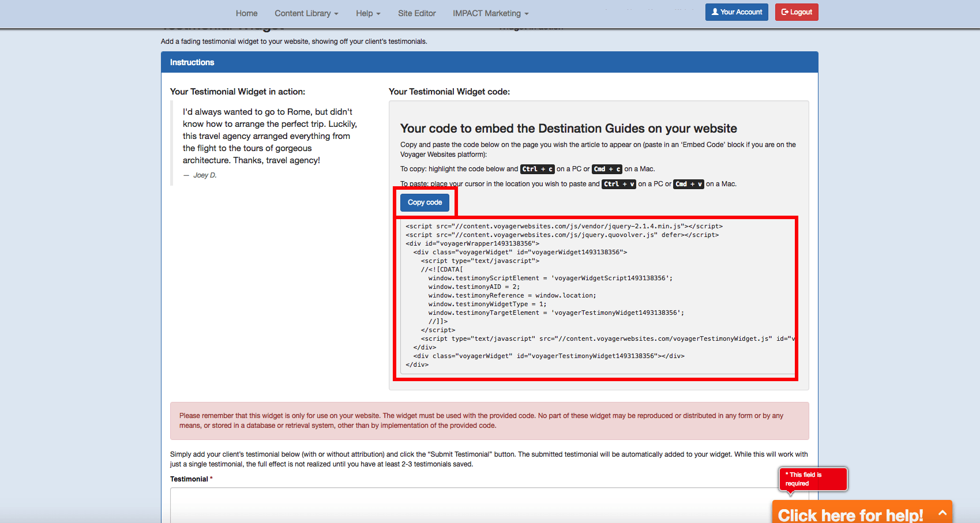The image size is (980, 523).
Task: Click the 'Joey D.' attribution text
Action: pyautogui.click(x=205, y=175)
